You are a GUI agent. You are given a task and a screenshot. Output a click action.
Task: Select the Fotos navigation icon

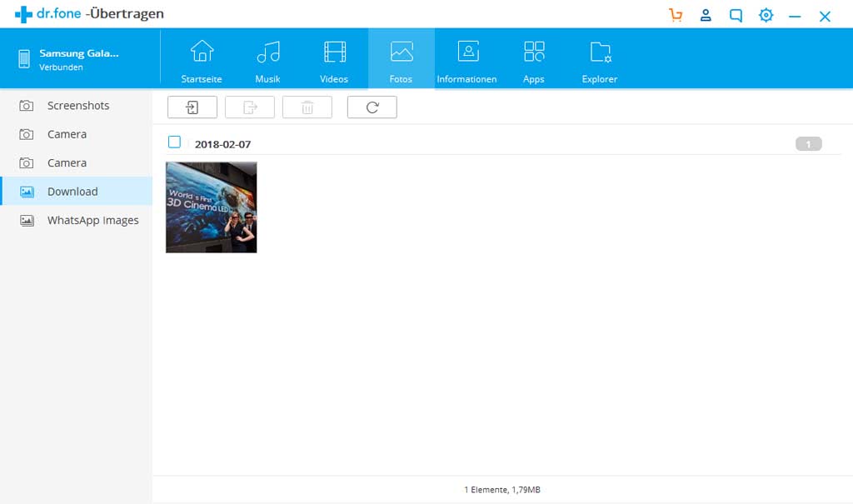pyautogui.click(x=401, y=58)
